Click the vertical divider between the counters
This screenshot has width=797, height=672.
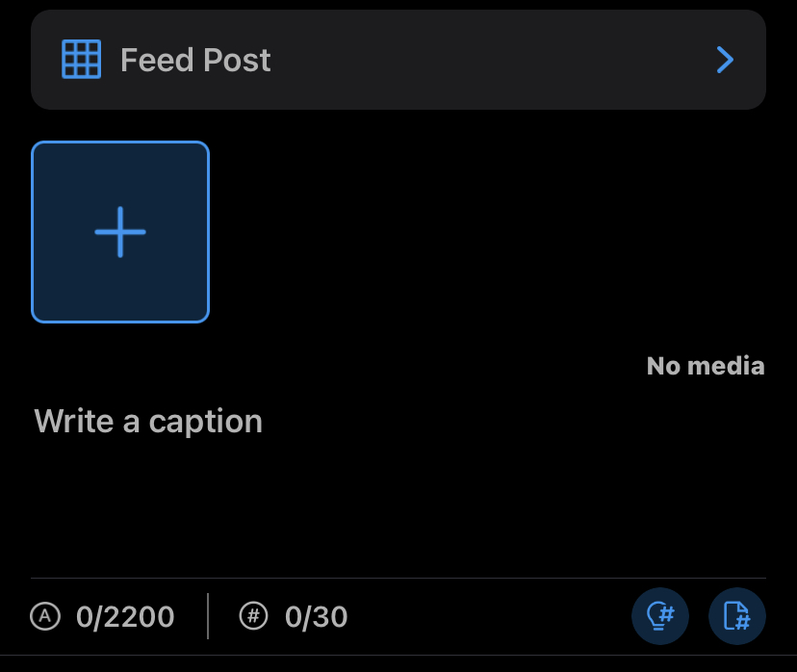(208, 616)
